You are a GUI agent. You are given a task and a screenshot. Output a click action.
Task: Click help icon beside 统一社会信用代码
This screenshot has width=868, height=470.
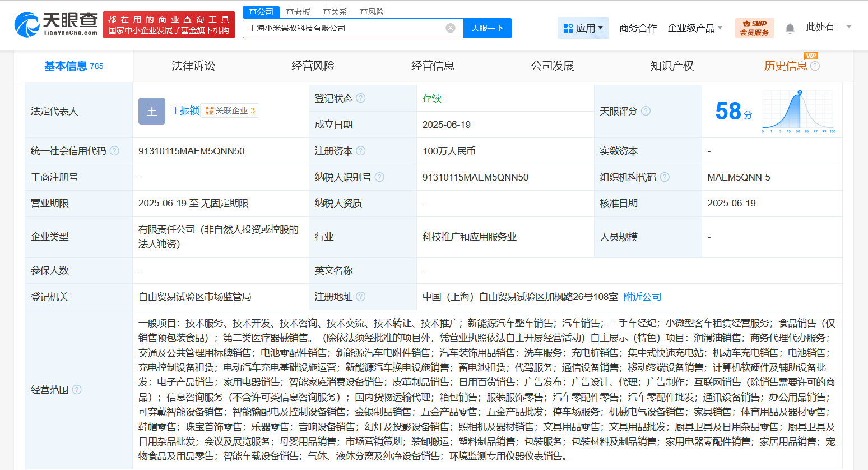click(x=114, y=151)
